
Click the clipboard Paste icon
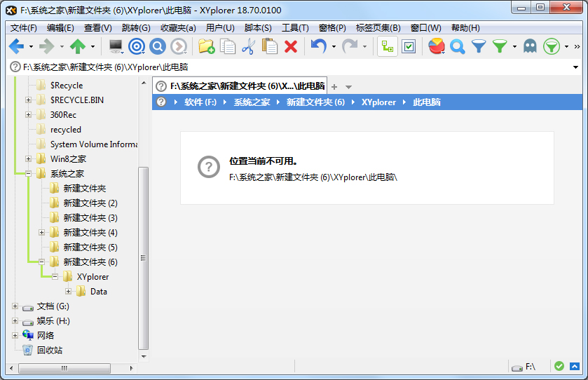tap(270, 46)
